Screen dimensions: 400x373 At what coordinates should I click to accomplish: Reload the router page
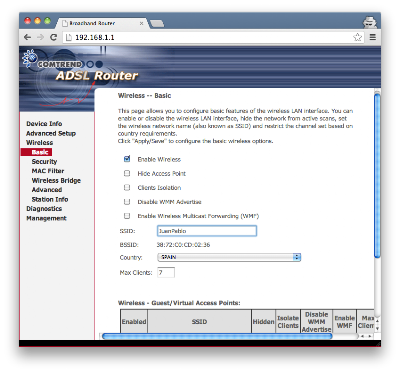click(53, 37)
